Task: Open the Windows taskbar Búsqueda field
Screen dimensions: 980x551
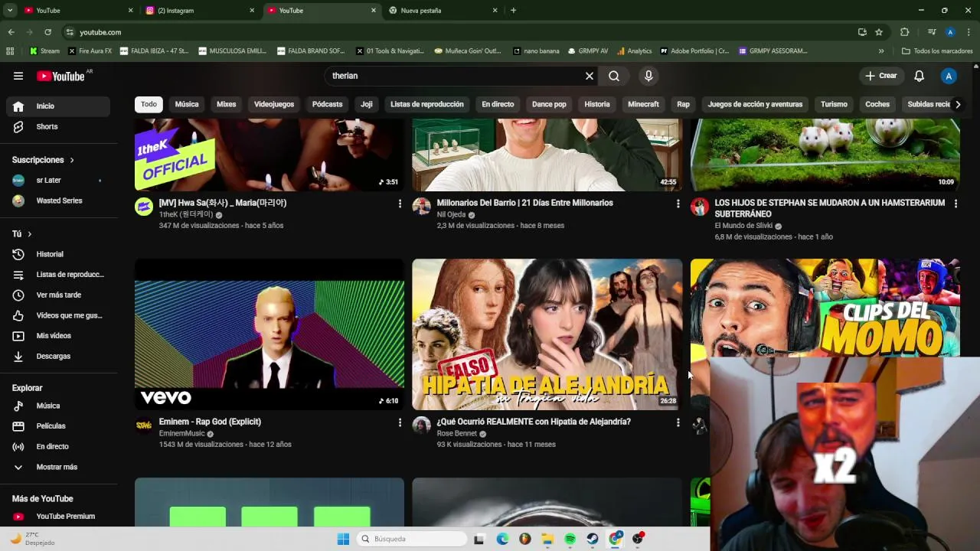Action: 413,539
